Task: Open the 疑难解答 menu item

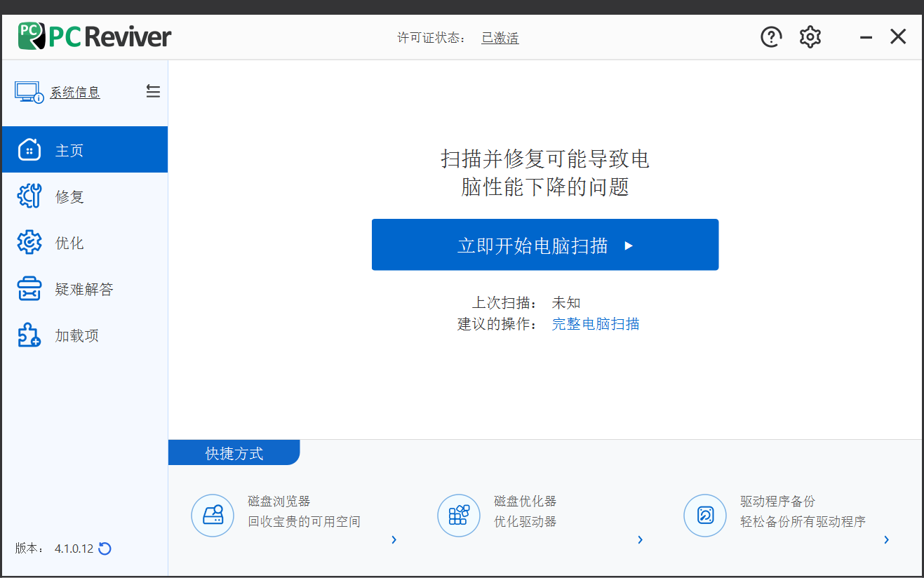Action: tap(85, 289)
